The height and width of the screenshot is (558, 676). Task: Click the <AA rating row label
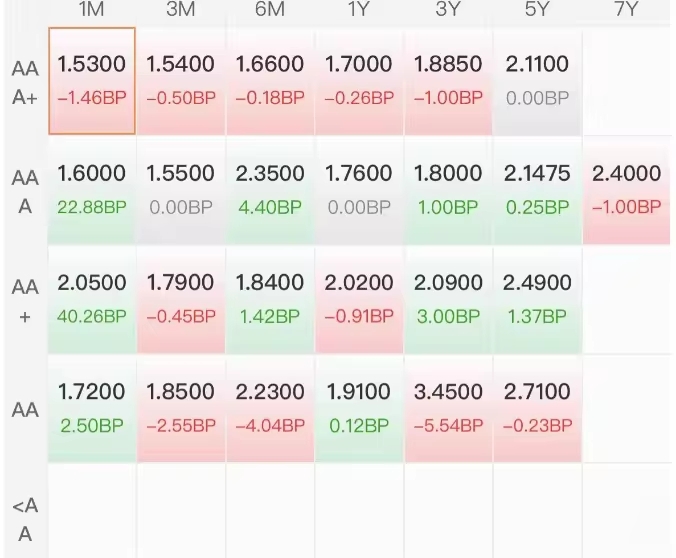(25, 520)
